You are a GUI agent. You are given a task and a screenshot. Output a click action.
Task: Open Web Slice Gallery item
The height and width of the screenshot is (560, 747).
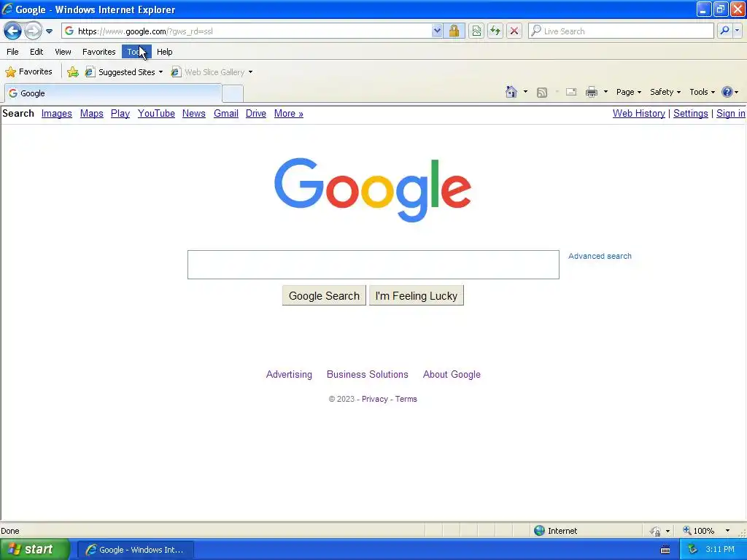(208, 72)
